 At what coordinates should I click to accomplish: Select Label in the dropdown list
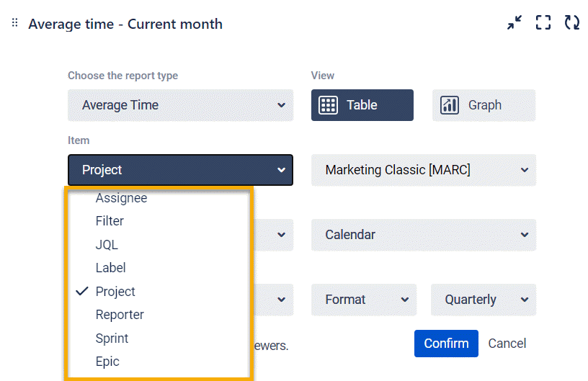(x=110, y=268)
